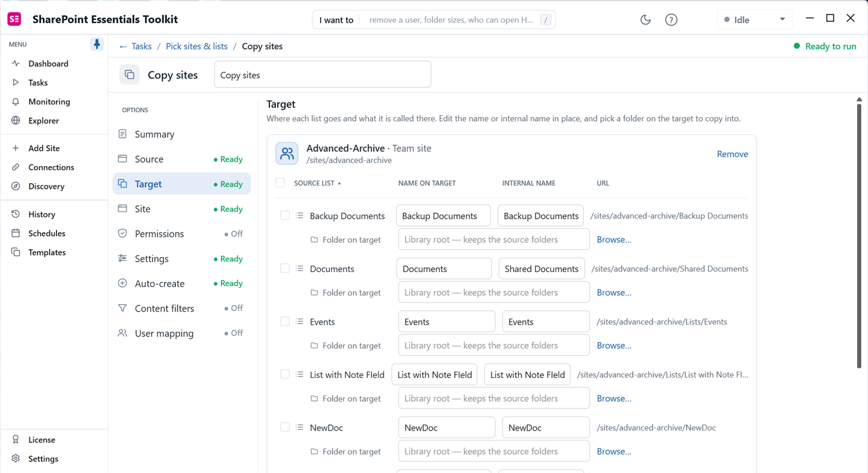Click folder on target field for Documents

click(494, 292)
